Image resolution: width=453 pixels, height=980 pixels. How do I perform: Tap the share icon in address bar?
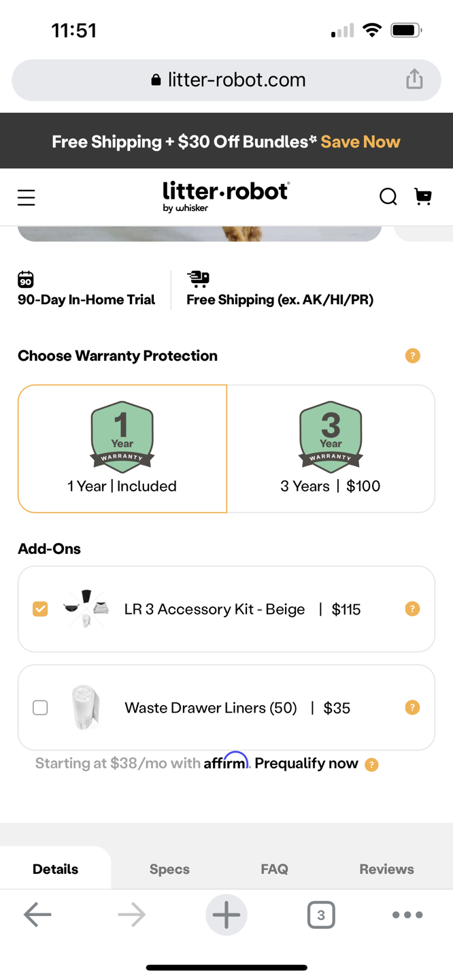pos(414,79)
